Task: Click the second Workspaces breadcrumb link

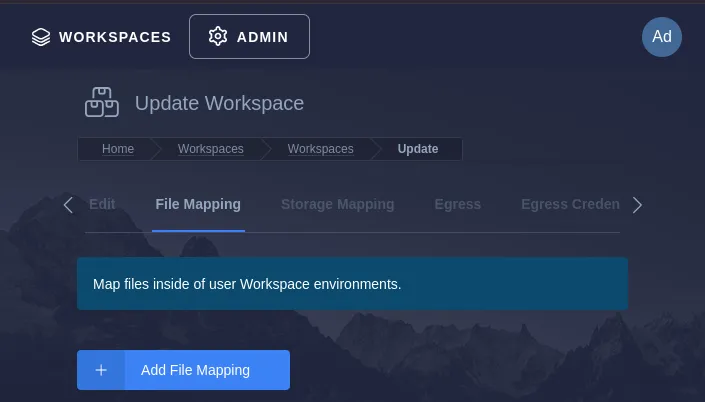Action: pos(320,149)
